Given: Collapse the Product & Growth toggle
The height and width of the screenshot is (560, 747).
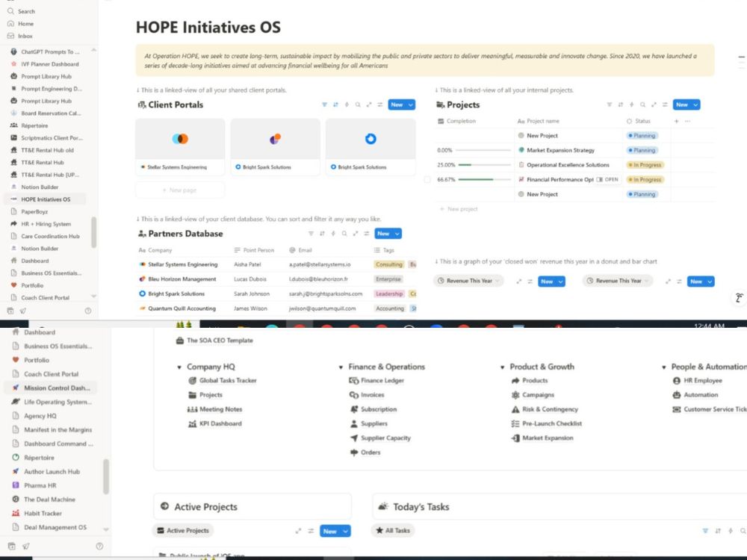Looking at the screenshot, I should (502, 367).
